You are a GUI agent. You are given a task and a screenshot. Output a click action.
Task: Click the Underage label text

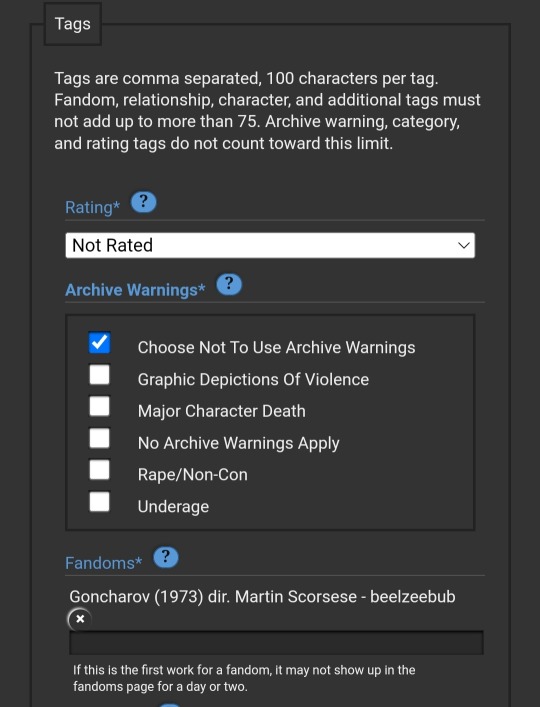click(173, 506)
